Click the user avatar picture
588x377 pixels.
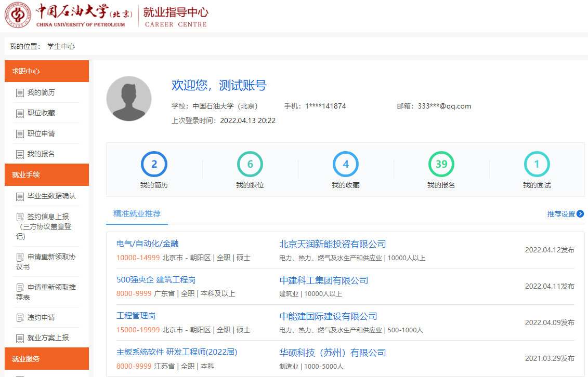(129, 99)
